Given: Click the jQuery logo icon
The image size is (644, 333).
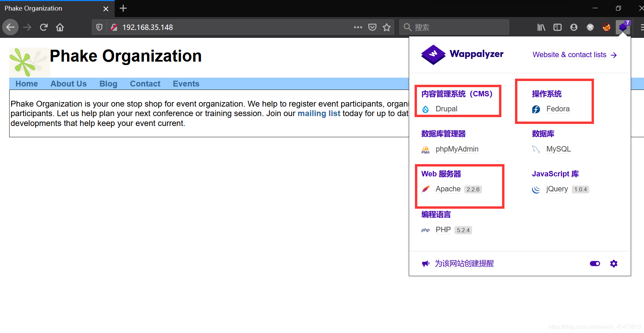Looking at the screenshot, I should [536, 189].
